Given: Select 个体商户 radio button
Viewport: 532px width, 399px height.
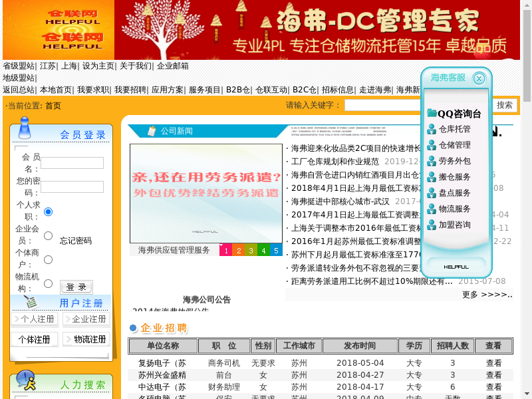Looking at the screenshot, I should 48,259.
